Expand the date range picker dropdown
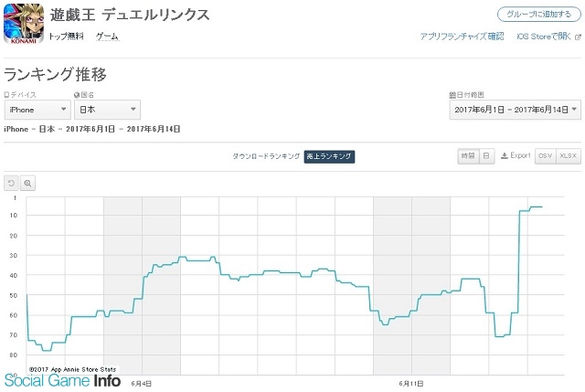 [x=516, y=110]
